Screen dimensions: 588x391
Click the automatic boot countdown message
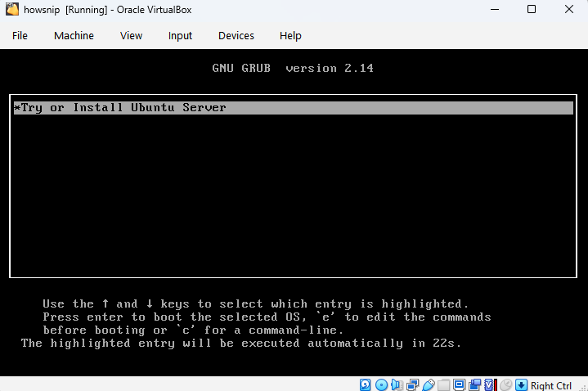point(241,343)
